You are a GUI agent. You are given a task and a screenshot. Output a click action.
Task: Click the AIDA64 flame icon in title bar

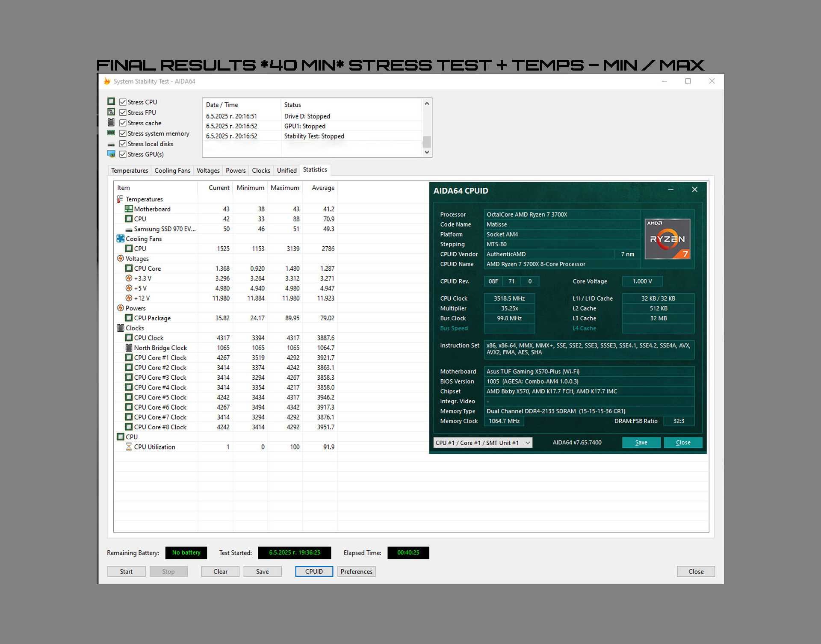[x=107, y=81]
